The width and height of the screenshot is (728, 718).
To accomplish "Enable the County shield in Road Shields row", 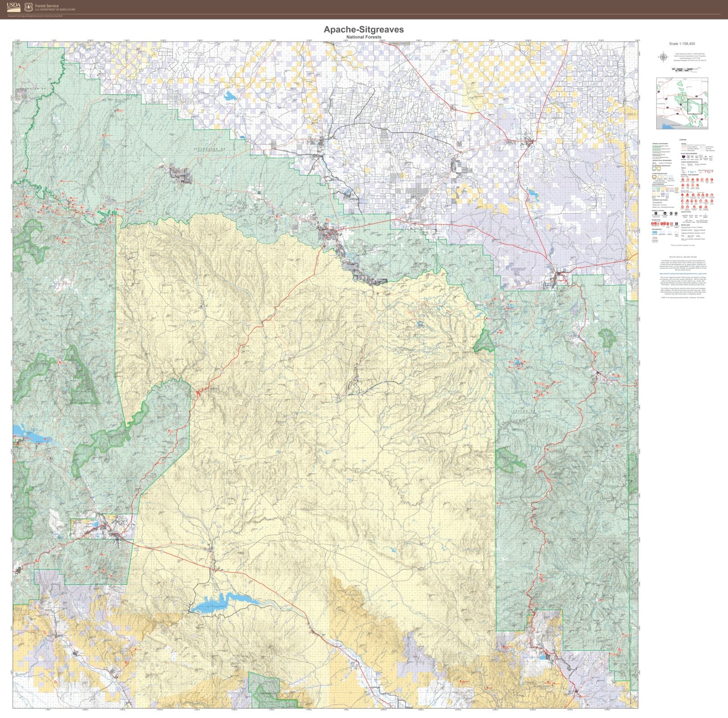I will pyautogui.click(x=697, y=157).
